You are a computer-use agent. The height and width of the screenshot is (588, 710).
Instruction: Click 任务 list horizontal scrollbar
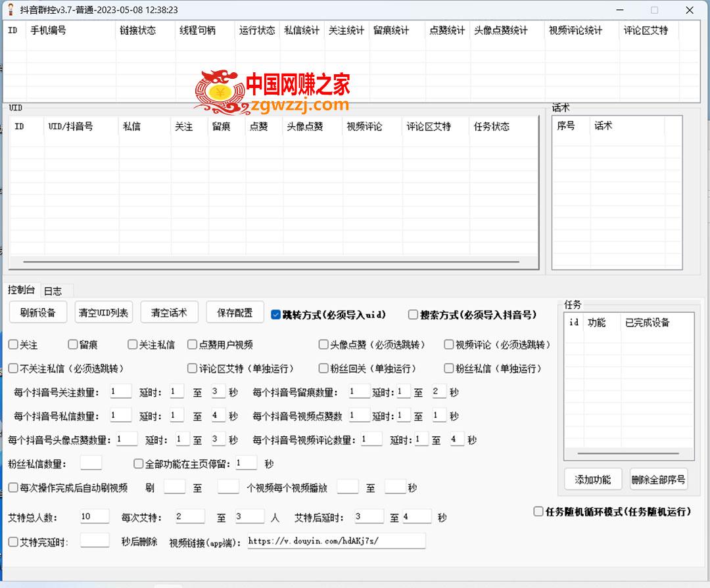click(x=628, y=453)
